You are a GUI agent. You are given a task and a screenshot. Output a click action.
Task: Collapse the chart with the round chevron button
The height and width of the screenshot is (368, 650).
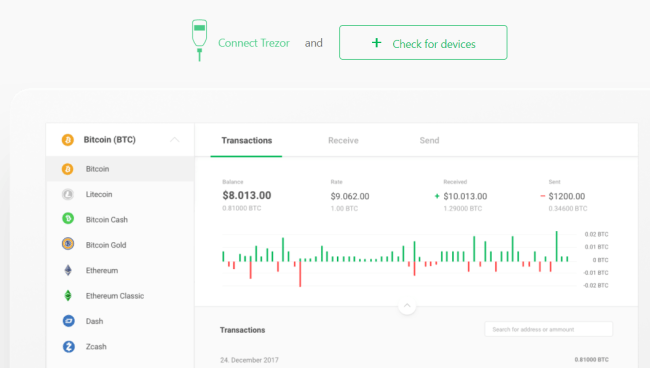[x=407, y=306]
